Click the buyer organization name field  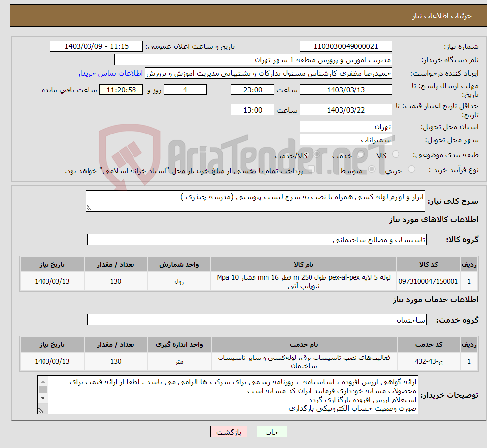coord(253,60)
